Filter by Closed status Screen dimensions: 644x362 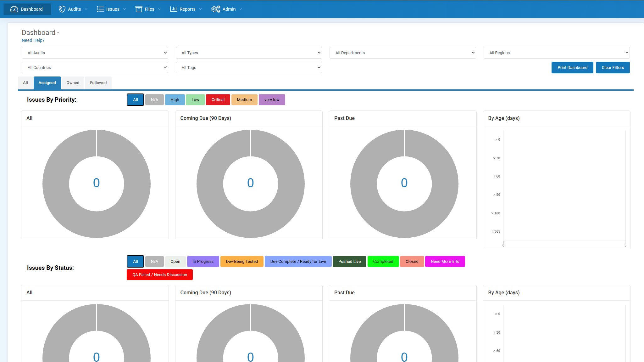click(412, 262)
